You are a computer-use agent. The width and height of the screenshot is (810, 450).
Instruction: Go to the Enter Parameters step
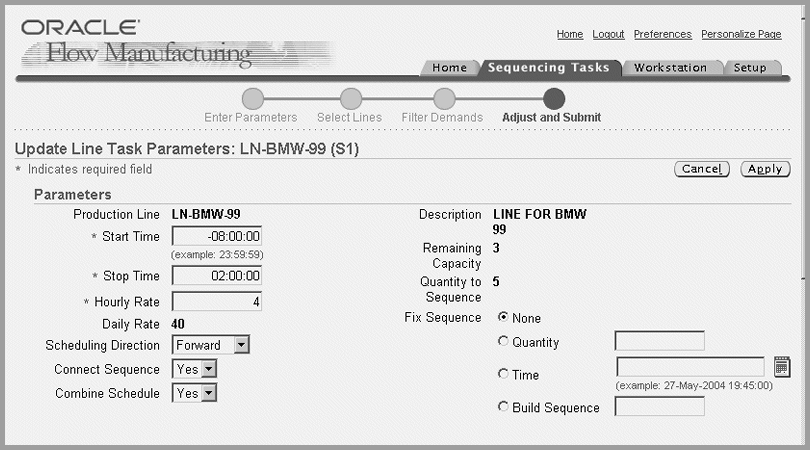252,99
